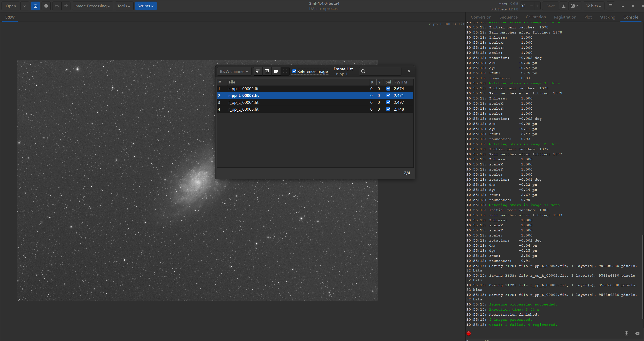
Task: Open the 32 bits dropdown
Action: point(593,6)
